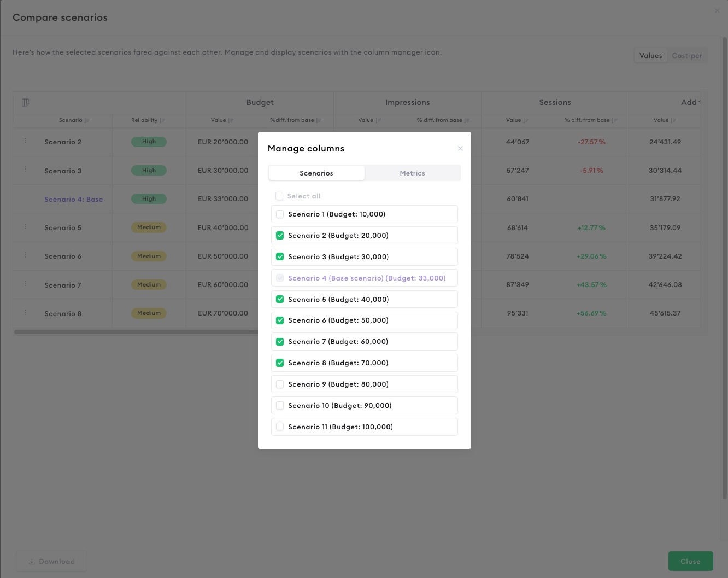This screenshot has width=728, height=578.
Task: Click the Scenario column sort icon
Action: tap(87, 120)
